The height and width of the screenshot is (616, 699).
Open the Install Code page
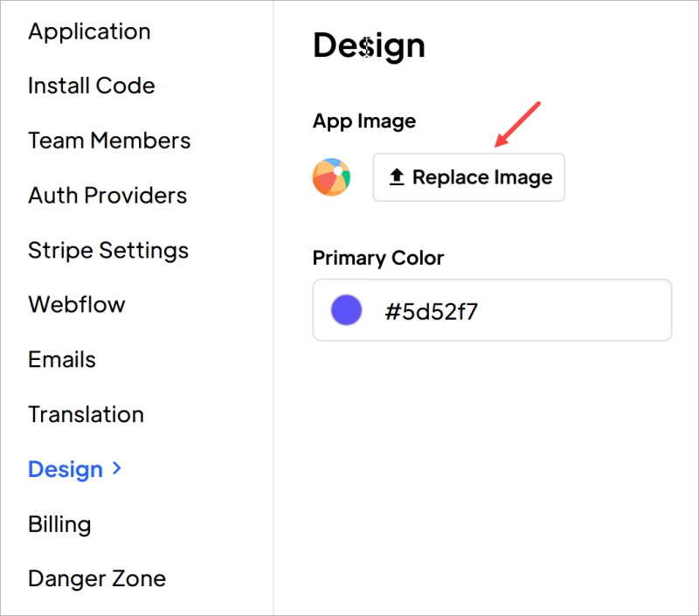91,86
